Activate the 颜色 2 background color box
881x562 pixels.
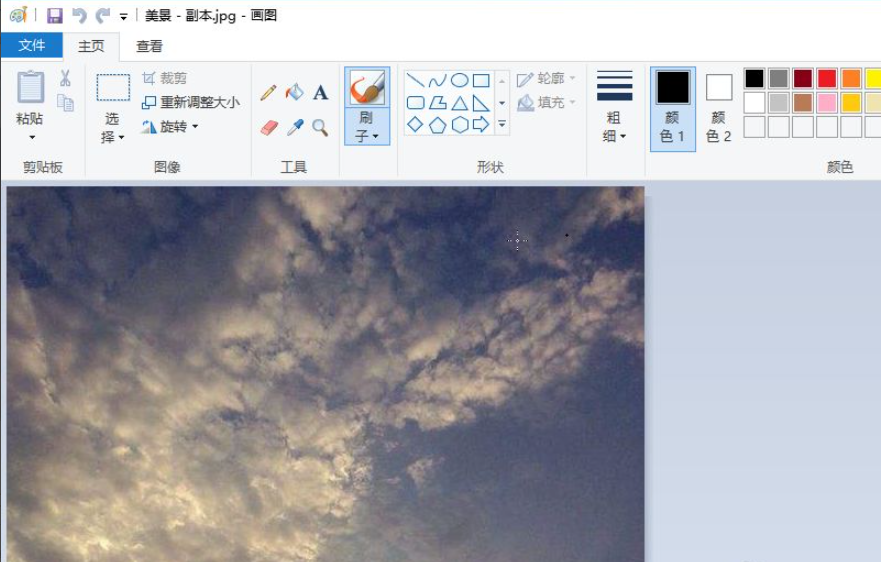(x=718, y=108)
